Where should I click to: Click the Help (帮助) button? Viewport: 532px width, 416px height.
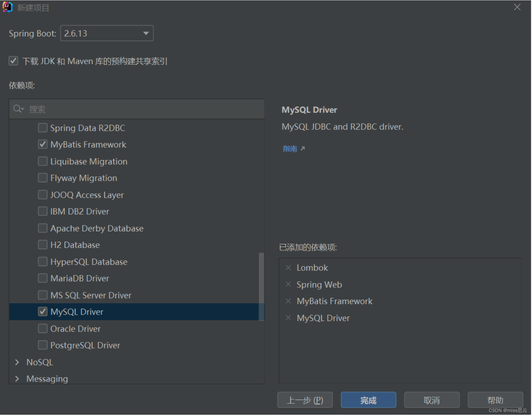[495, 400]
